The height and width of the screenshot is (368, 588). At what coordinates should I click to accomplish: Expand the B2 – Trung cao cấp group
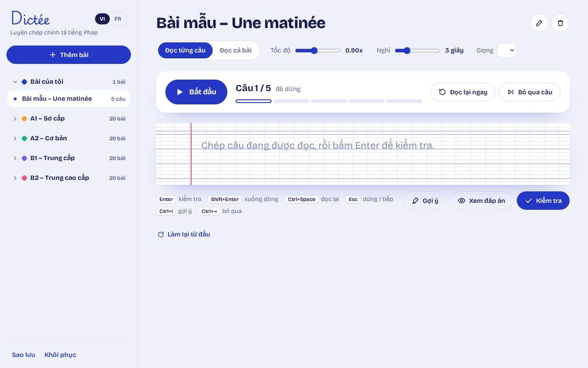coord(15,178)
